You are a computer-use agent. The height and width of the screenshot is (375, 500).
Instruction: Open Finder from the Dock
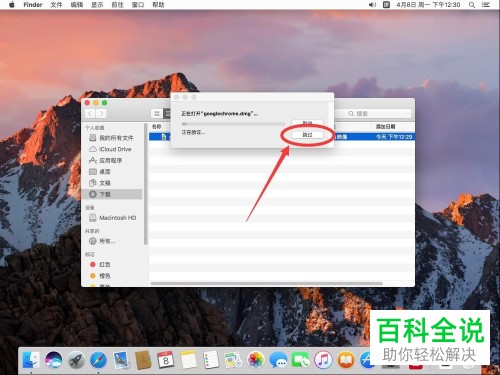(31, 360)
